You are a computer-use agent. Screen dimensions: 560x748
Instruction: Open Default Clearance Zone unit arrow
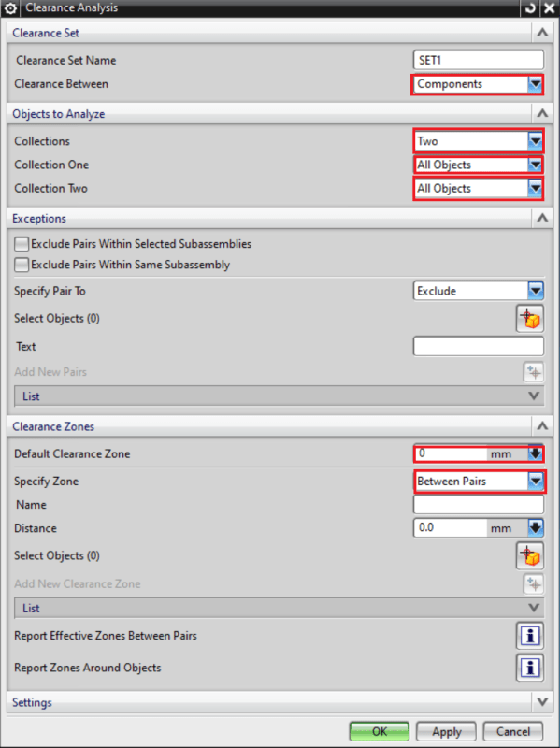(535, 453)
